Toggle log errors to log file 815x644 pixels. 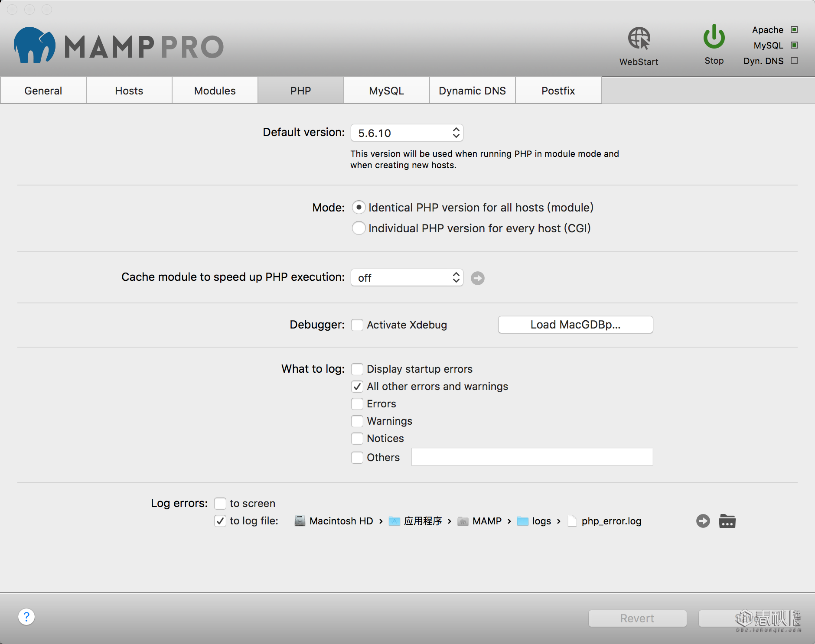pyautogui.click(x=220, y=521)
